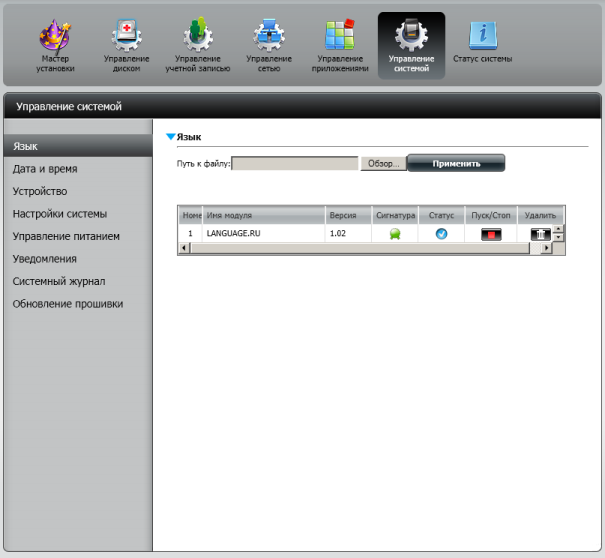Select Язык in the sidebar

pos(78,146)
